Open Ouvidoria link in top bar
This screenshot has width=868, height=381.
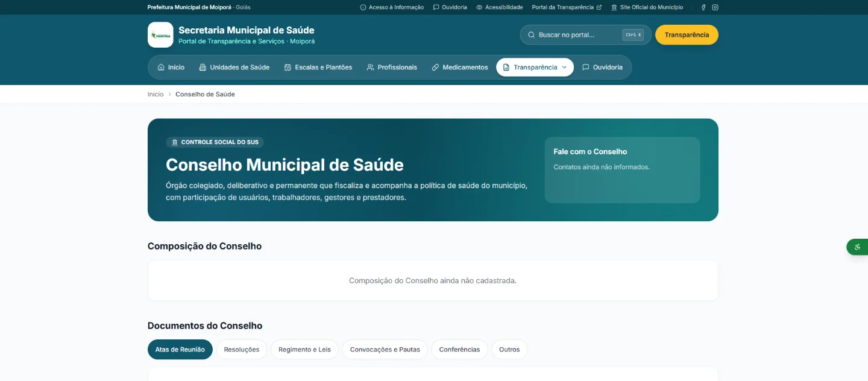(x=450, y=7)
